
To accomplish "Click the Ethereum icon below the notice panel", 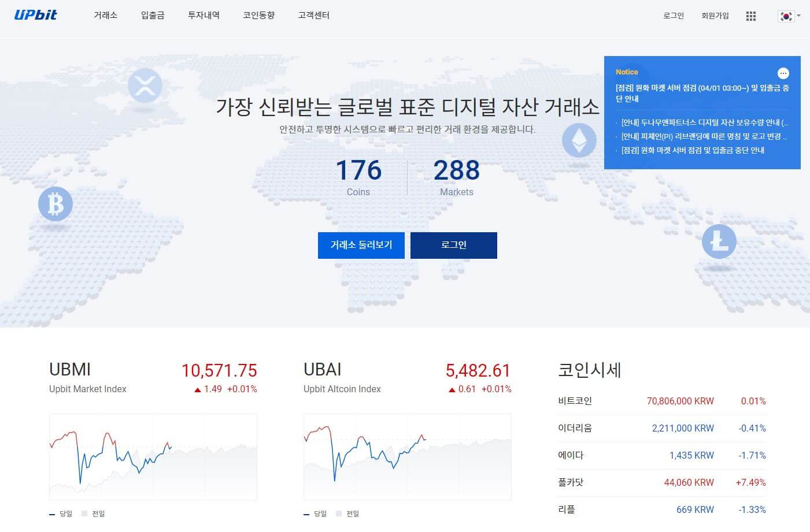I will pyautogui.click(x=580, y=140).
